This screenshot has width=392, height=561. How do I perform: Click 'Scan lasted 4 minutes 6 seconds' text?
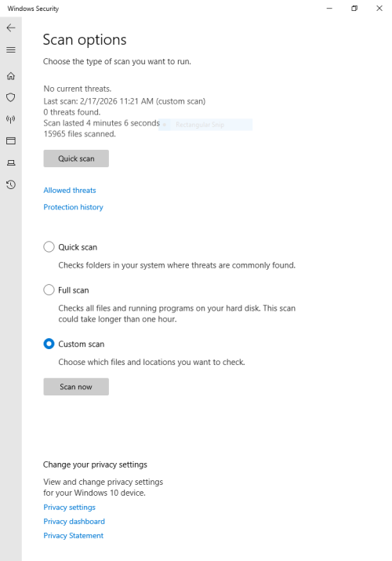pos(101,123)
